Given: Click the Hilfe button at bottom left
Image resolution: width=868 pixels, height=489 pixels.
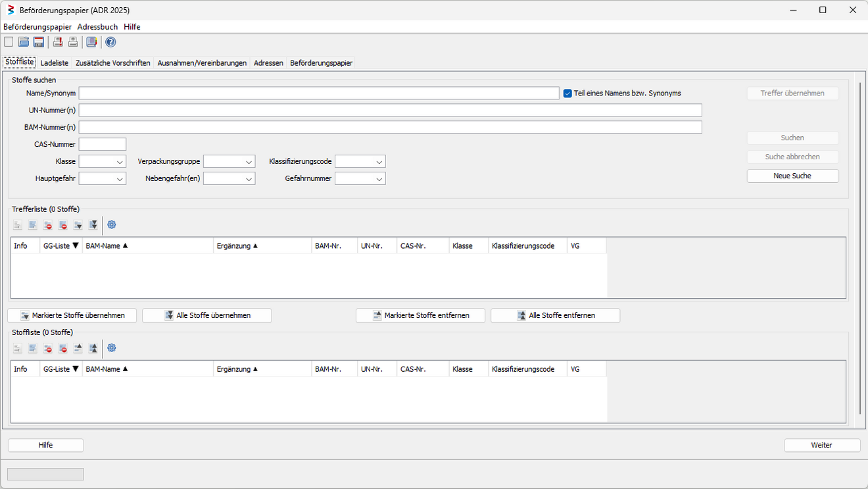Looking at the screenshot, I should 46,446.
